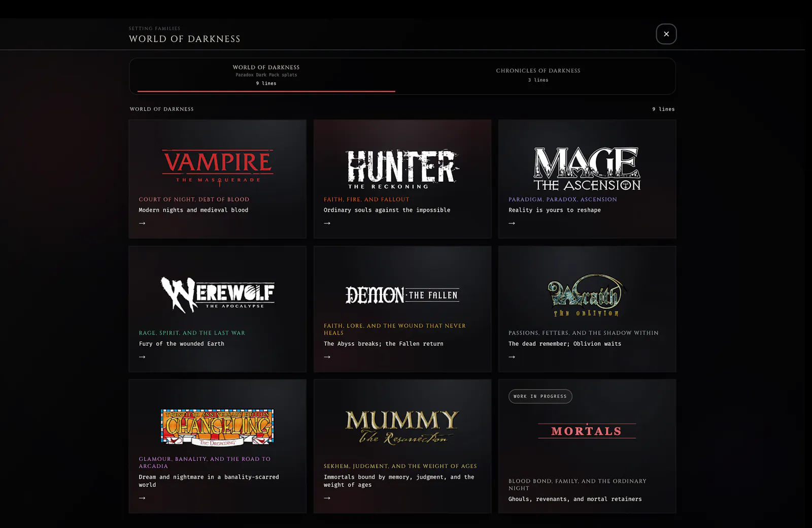Viewport: 812px width, 528px height.
Task: Click 'Passions, Fetters, and the Shadow Within'
Action: pos(584,333)
